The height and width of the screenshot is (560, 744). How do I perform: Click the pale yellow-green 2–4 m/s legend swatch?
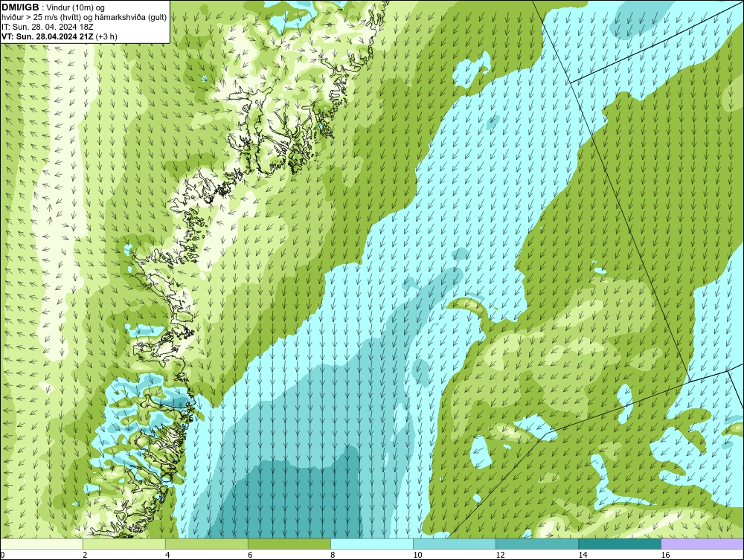[x=124, y=544]
